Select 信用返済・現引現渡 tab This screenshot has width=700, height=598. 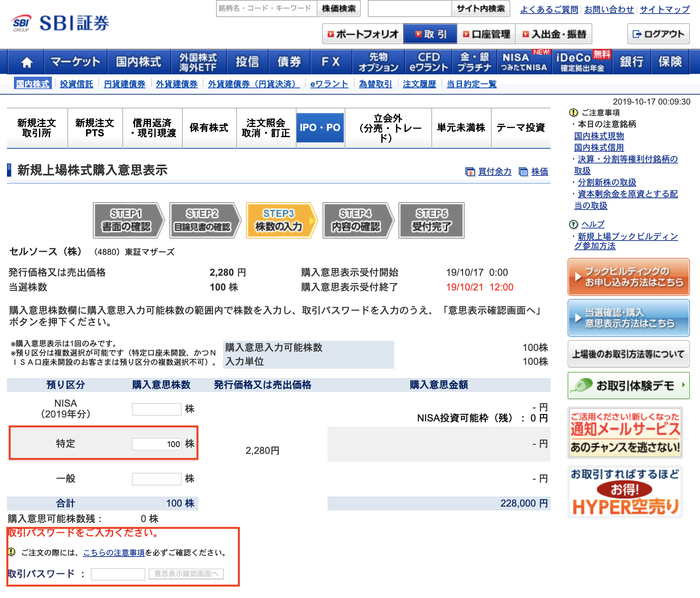pyautogui.click(x=153, y=128)
